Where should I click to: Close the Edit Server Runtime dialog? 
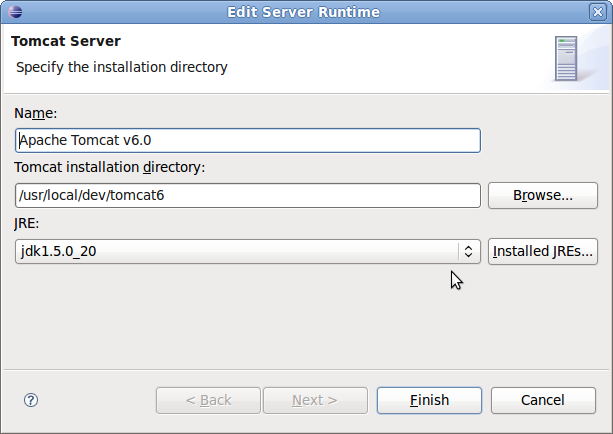597,12
